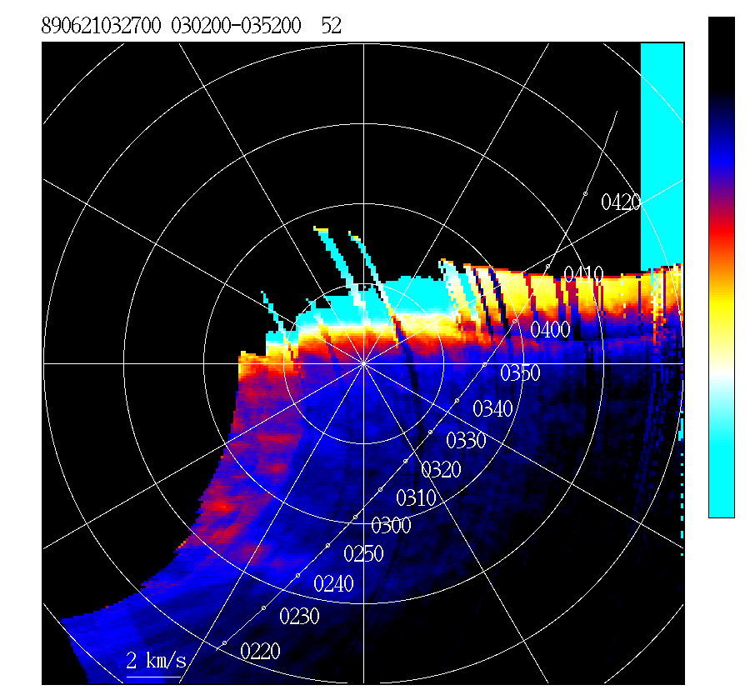Click the number 52 in the header

point(332,26)
